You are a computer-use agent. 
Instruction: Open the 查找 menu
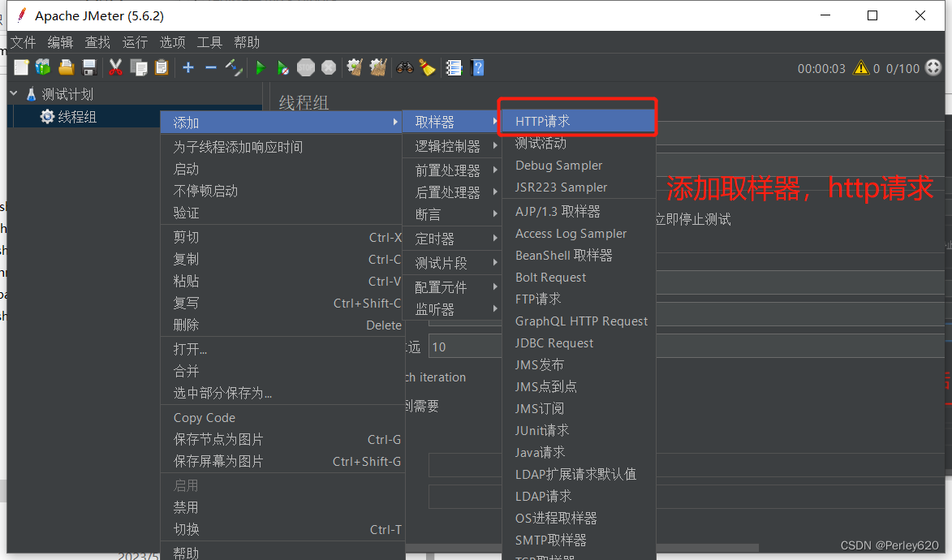[97, 42]
